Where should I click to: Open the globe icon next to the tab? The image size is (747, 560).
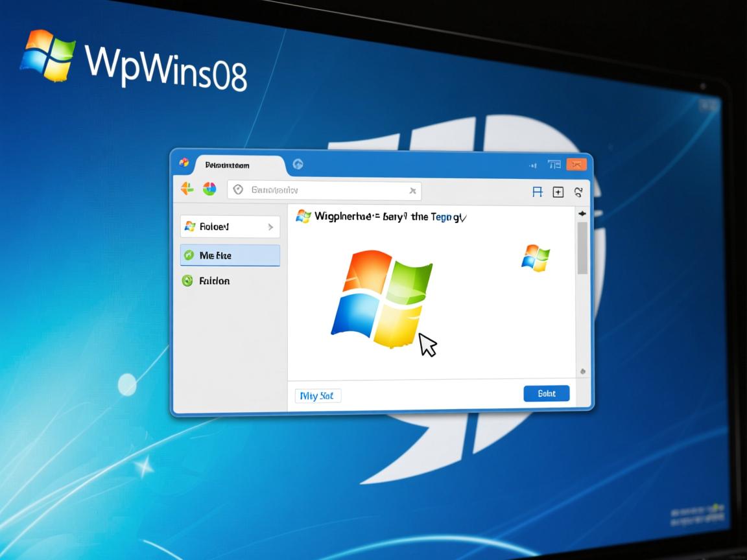pos(298,164)
